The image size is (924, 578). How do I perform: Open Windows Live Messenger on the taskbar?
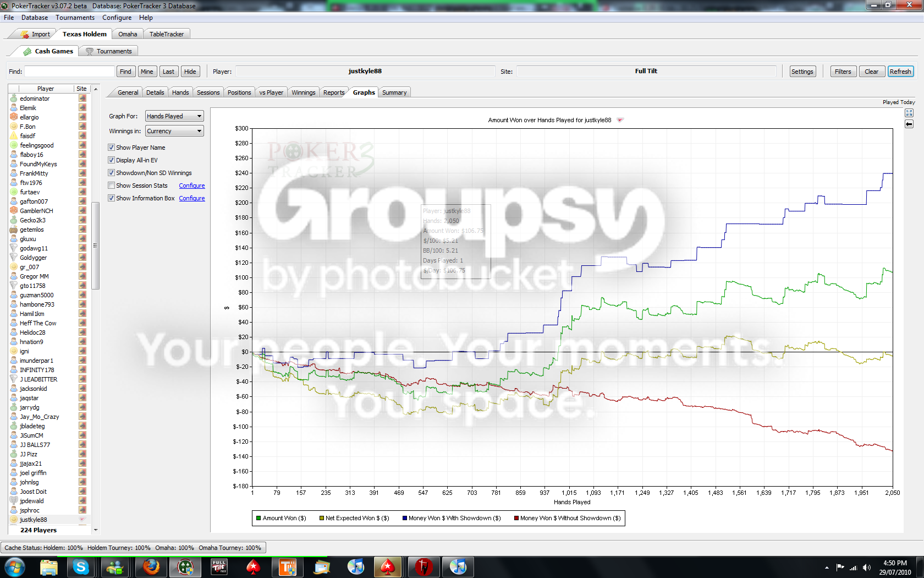coord(116,567)
